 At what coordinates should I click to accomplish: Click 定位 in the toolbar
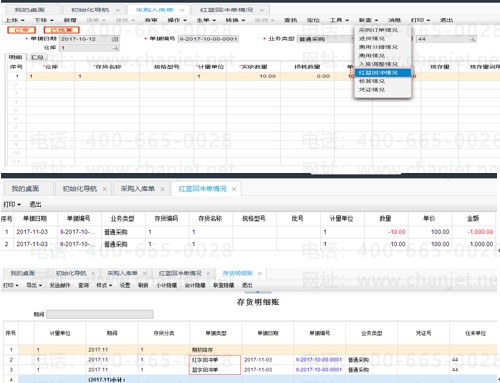(x=313, y=20)
